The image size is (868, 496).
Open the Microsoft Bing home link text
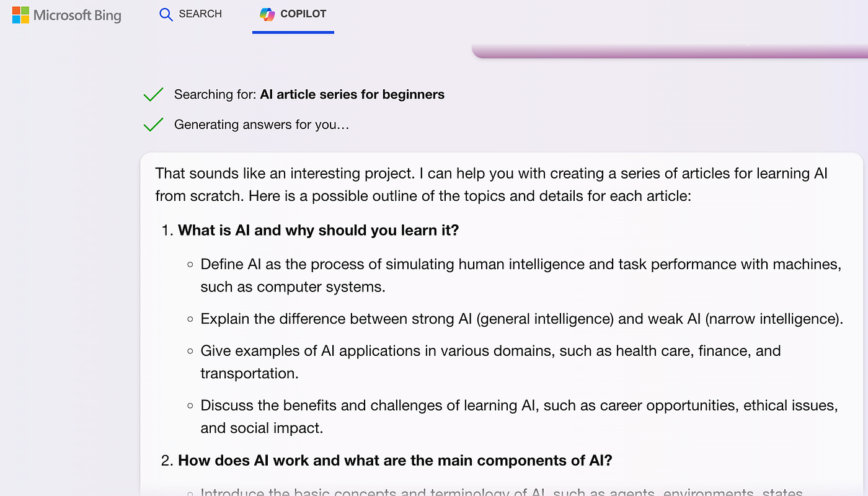tap(77, 15)
